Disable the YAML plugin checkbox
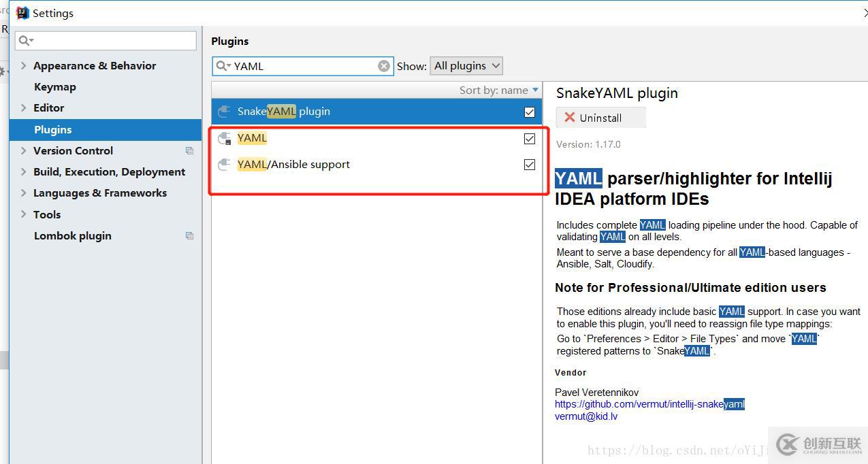 529,138
